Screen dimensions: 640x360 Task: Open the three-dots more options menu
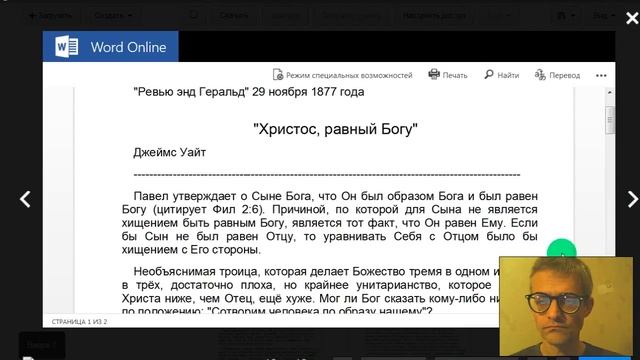pyautogui.click(x=601, y=76)
